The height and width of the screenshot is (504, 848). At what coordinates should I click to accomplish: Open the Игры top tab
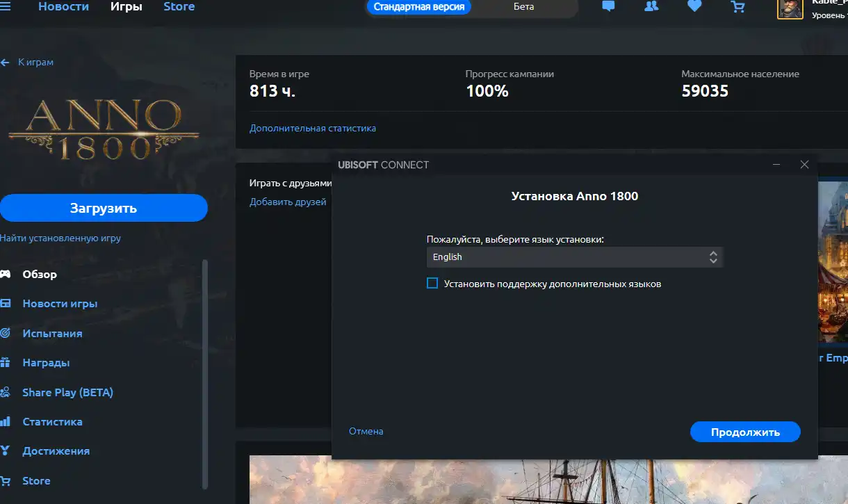(126, 7)
